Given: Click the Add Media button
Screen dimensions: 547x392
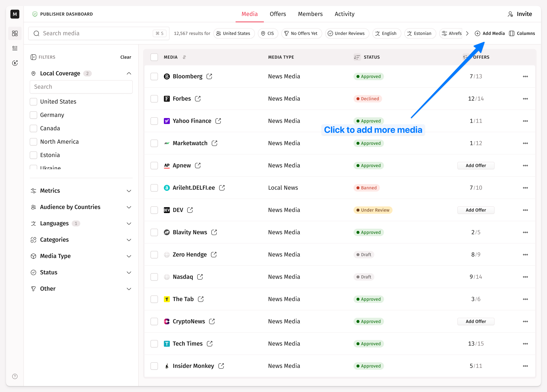Looking at the screenshot, I should click(x=490, y=33).
